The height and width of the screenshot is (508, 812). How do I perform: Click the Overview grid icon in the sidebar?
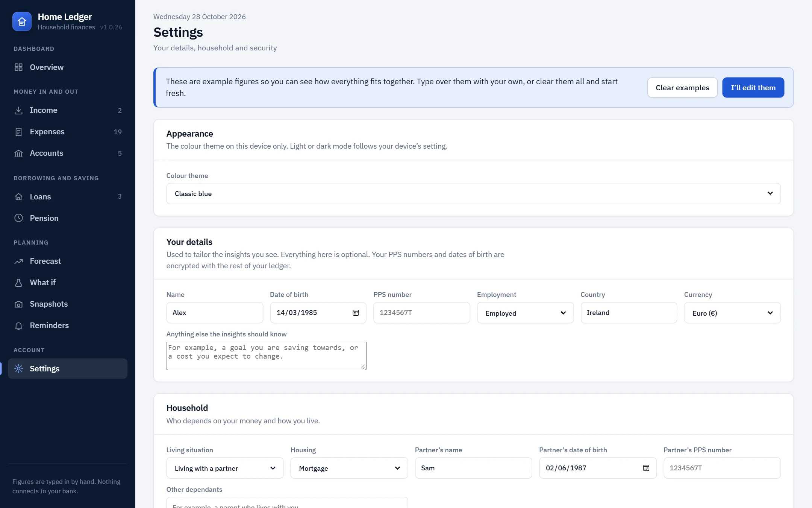point(18,67)
